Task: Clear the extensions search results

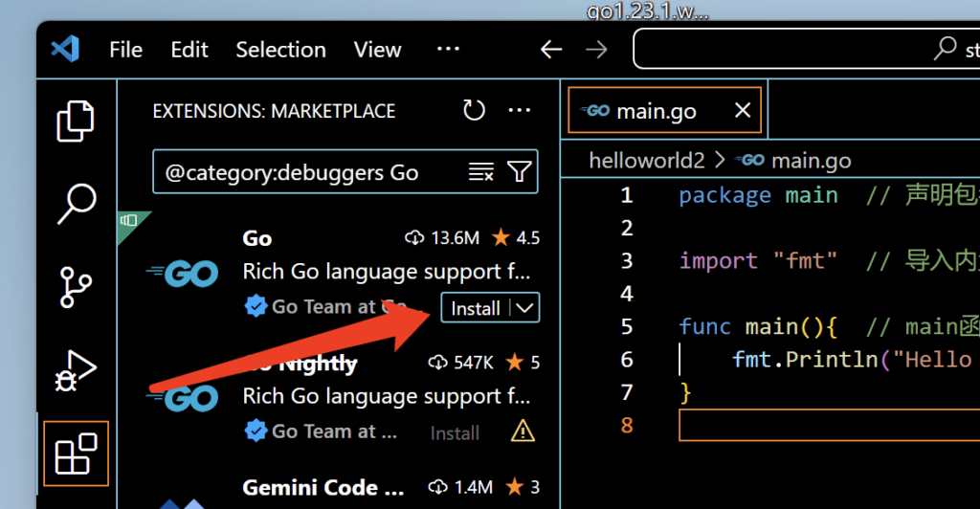Action: (x=481, y=171)
